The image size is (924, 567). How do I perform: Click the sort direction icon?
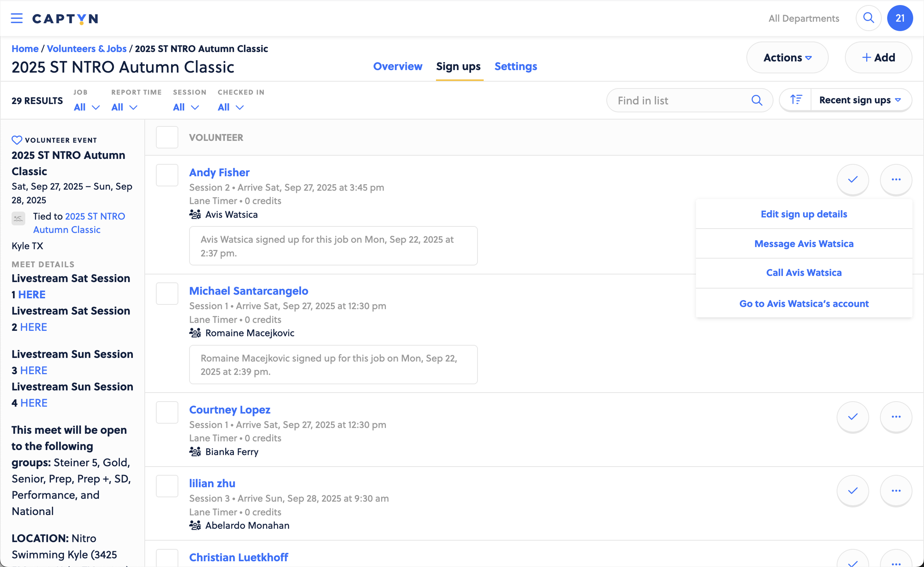click(796, 100)
